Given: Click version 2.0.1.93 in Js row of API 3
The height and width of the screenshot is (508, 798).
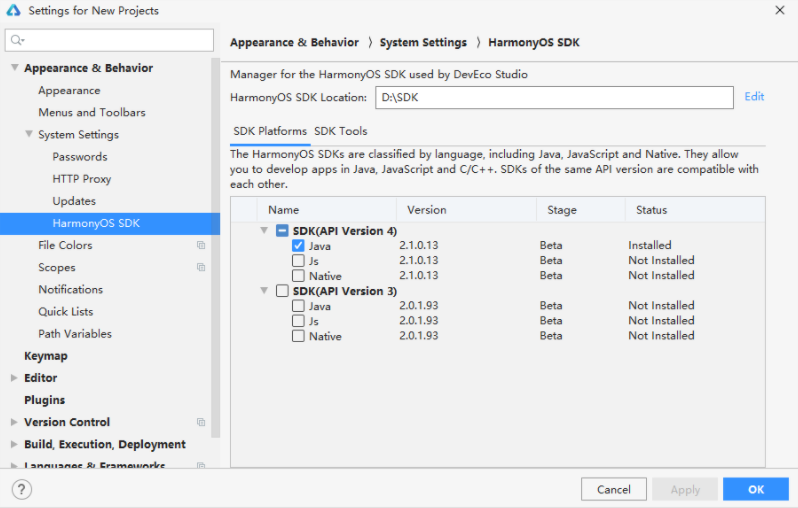Looking at the screenshot, I should 418,321.
